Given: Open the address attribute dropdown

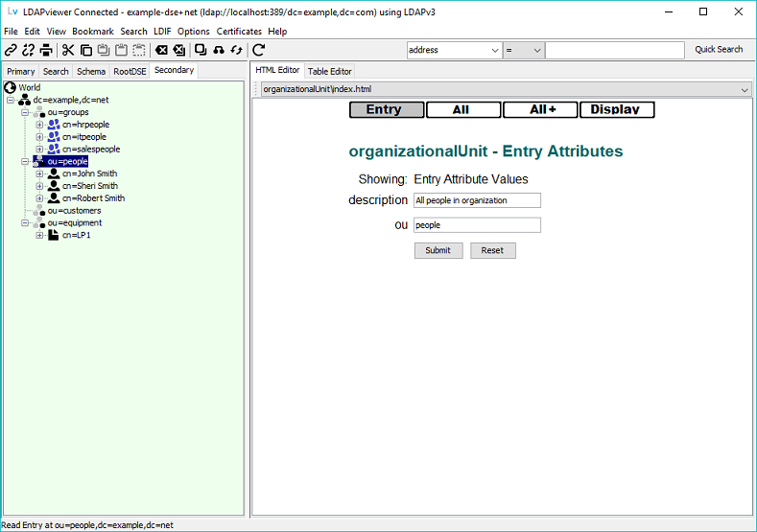Looking at the screenshot, I should pyautogui.click(x=494, y=50).
